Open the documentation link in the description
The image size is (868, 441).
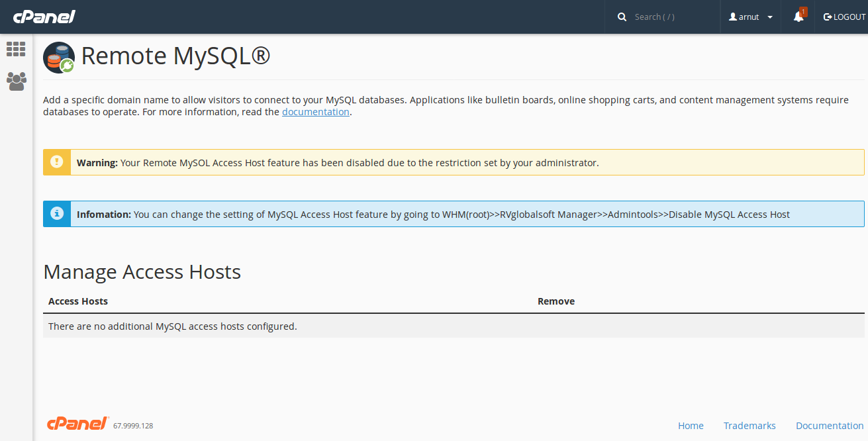[x=315, y=111]
